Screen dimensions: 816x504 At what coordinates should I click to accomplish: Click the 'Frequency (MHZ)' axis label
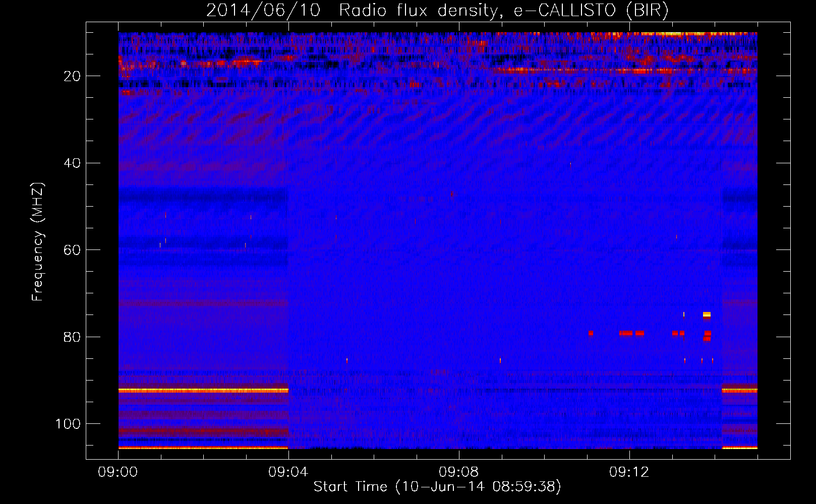click(x=38, y=242)
